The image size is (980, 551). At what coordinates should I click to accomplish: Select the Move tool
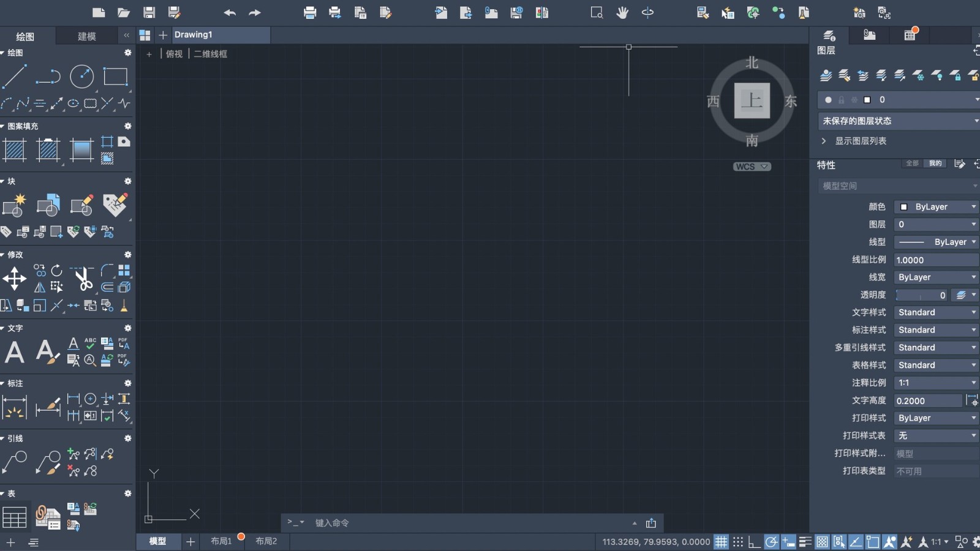[15, 279]
